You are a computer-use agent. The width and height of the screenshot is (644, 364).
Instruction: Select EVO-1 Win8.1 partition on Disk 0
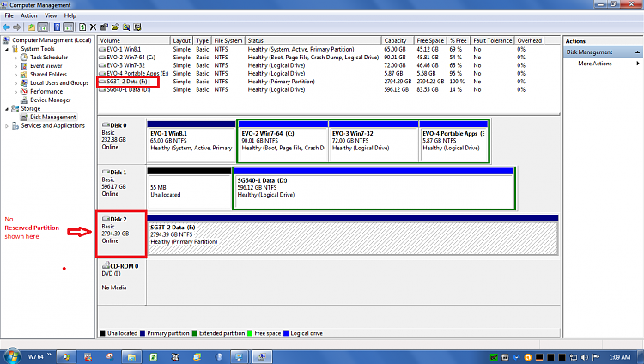click(x=191, y=142)
